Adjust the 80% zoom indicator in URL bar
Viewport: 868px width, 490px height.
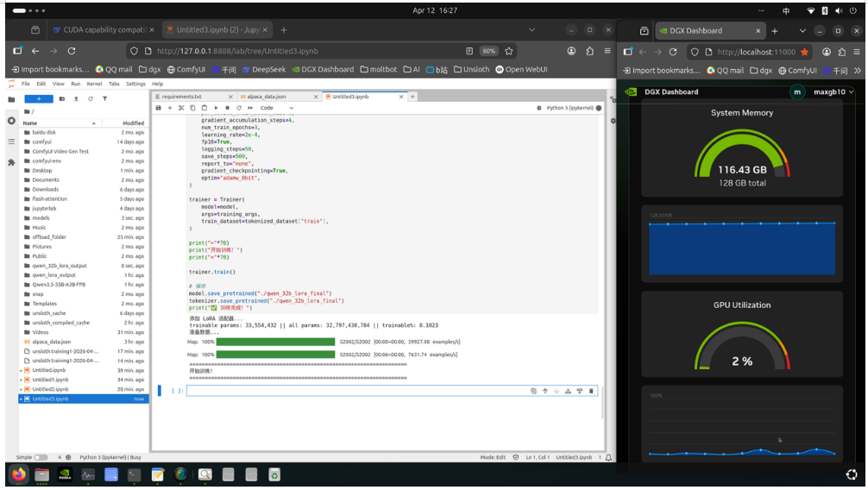(488, 51)
